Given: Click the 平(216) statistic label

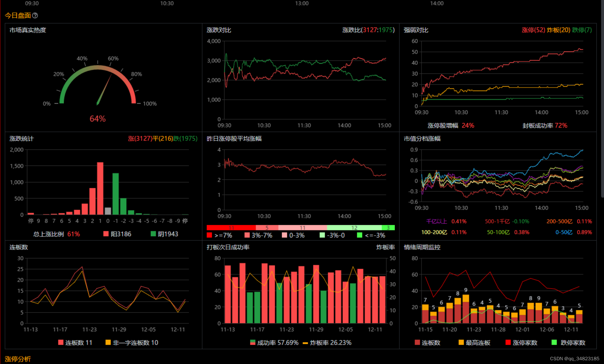Looking at the screenshot, I should 163,139.
